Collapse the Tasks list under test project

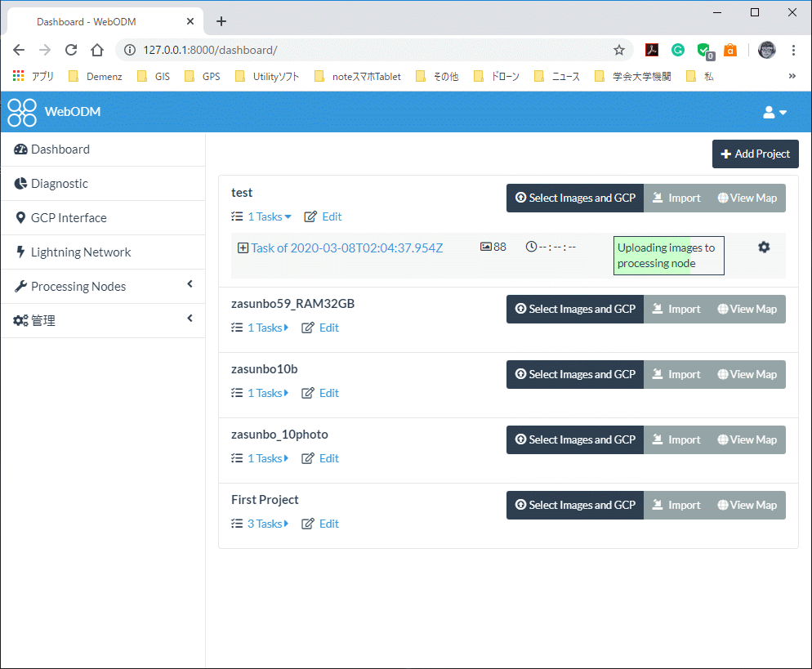click(261, 216)
